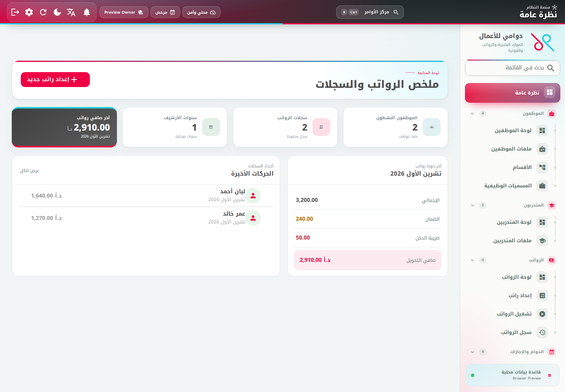Select نظرة عامة in sidebar
This screenshot has height=392, width=565.
[512, 93]
